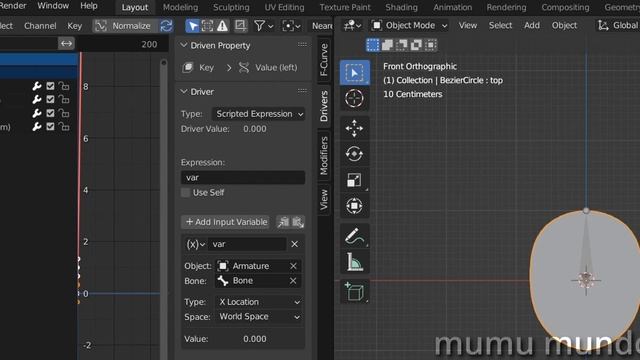Click the double-arrow button by the channel search
640x360 pixels.
click(x=66, y=43)
